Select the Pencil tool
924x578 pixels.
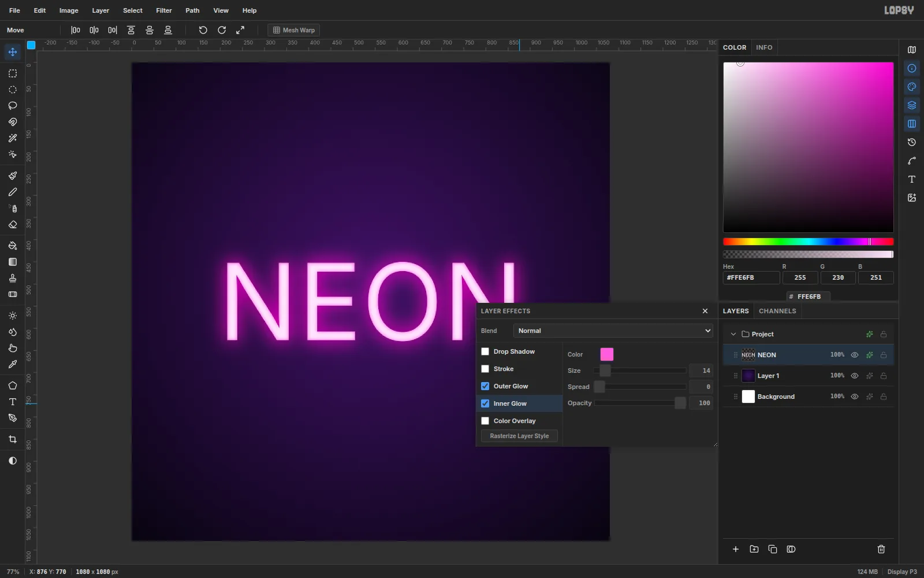tap(13, 192)
